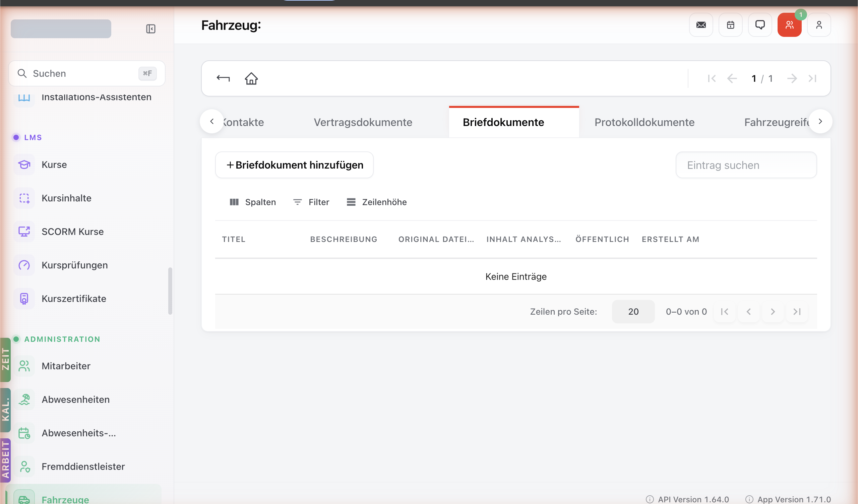The image size is (858, 504).
Task: Click the Kurse graduation cap icon
Action: coord(24,165)
